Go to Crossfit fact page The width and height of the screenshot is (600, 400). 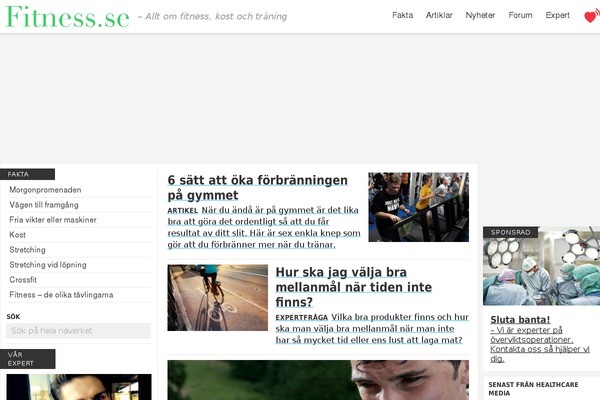(x=23, y=280)
